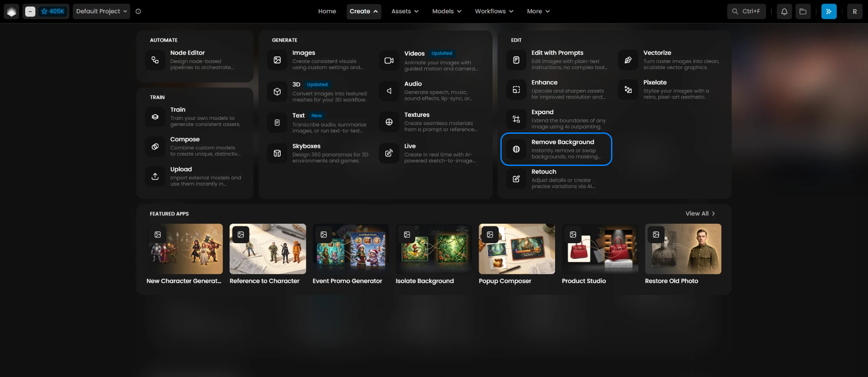
Task: Click the Expand title text
Action: [542, 112]
